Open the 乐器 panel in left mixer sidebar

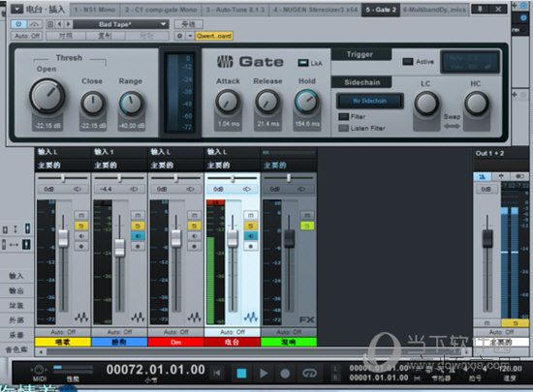coord(16,335)
